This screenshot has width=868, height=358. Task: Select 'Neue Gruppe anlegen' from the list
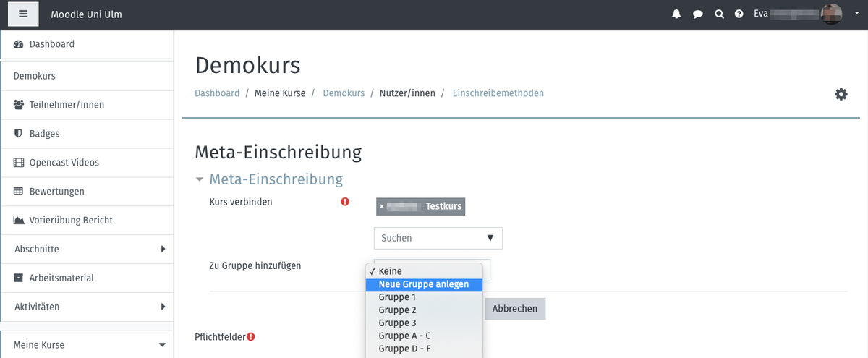point(423,284)
